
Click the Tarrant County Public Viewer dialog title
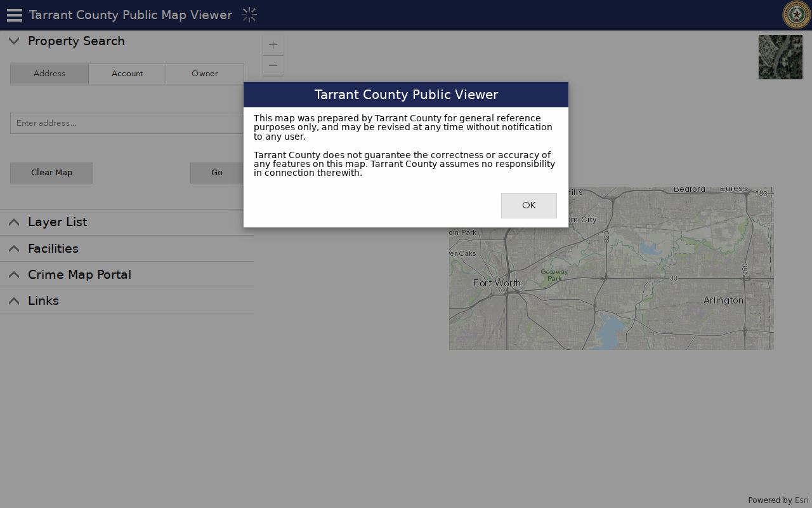pos(406,95)
